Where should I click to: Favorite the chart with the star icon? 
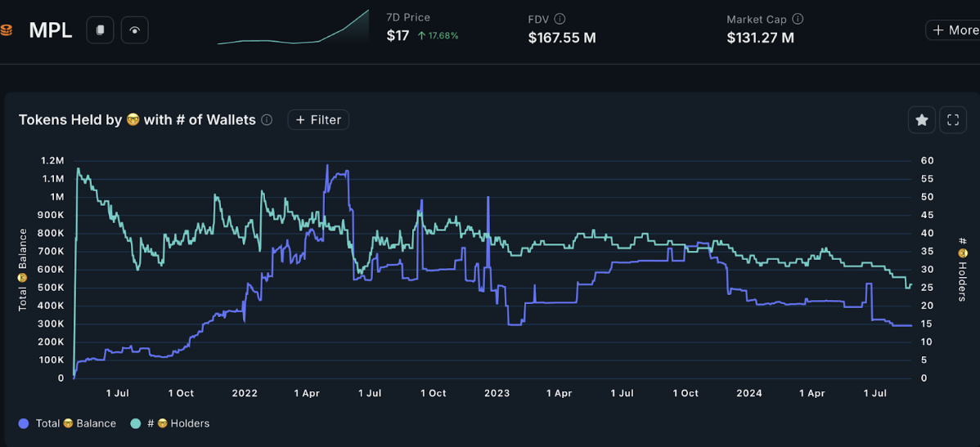922,120
